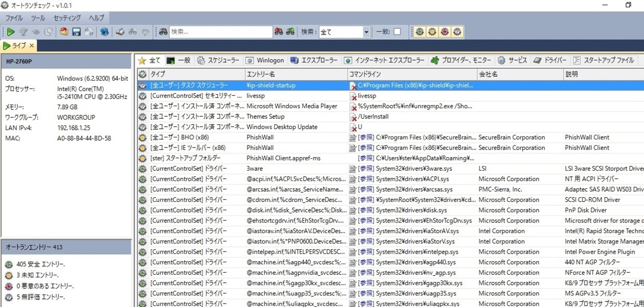This screenshot has height=307, width=644.
Task: Sort by the タイプ column header
Action: 196,74
